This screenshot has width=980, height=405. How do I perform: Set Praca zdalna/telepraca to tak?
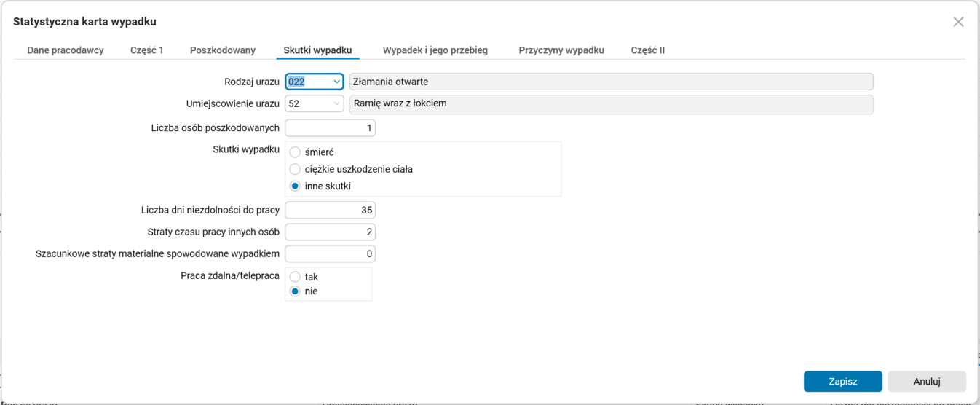point(295,277)
